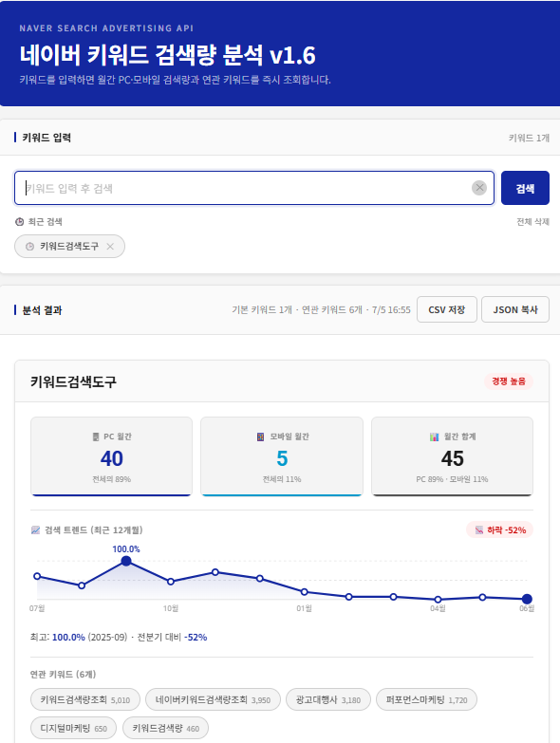
Task: Click the PC 월간 40 stat card
Action: click(x=111, y=456)
